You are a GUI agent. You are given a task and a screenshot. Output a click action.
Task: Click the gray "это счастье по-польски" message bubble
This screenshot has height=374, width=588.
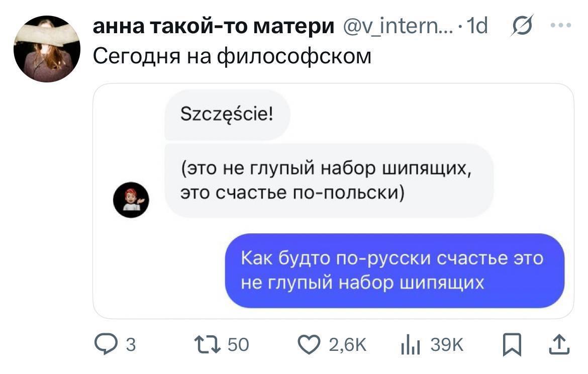tap(329, 179)
